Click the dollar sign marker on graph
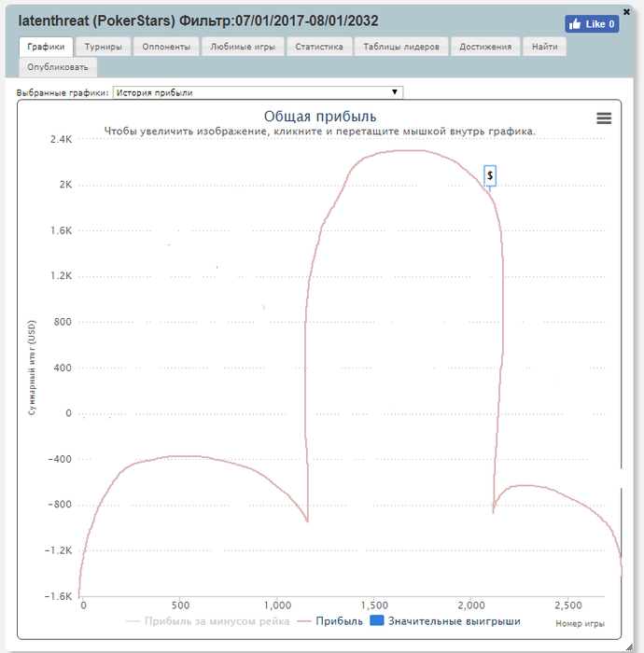Viewport: 644px width, 653px height. pos(490,175)
